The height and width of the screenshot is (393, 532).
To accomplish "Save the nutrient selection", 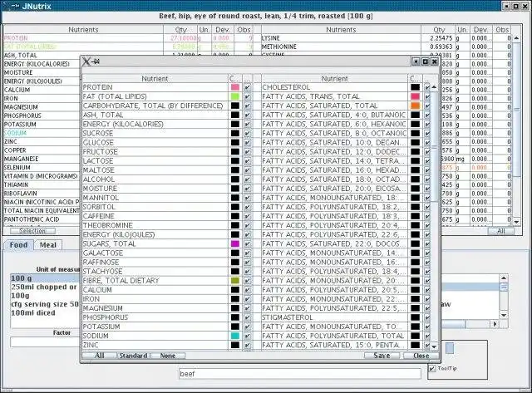I will click(x=382, y=356).
